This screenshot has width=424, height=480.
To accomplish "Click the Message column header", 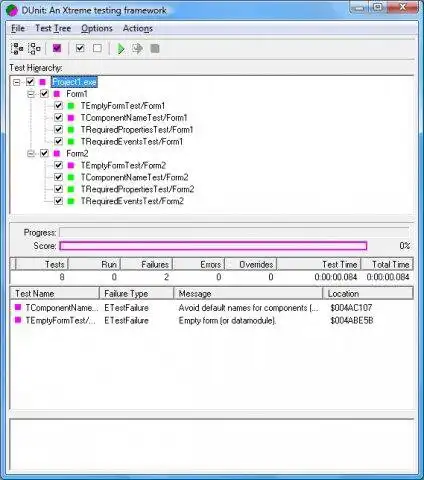I will [248, 293].
